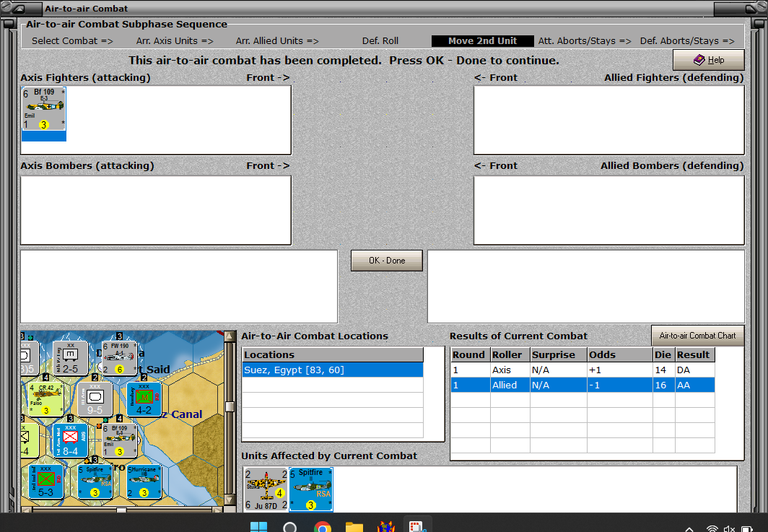The image size is (768, 532).
Task: Click the Spitfire counter on the map
Action: pyautogui.click(x=95, y=481)
